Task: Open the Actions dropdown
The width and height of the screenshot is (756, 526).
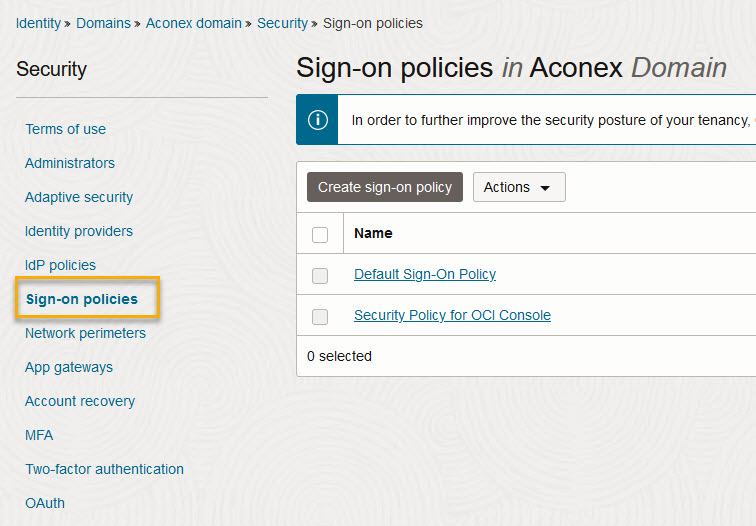Action: click(x=519, y=187)
